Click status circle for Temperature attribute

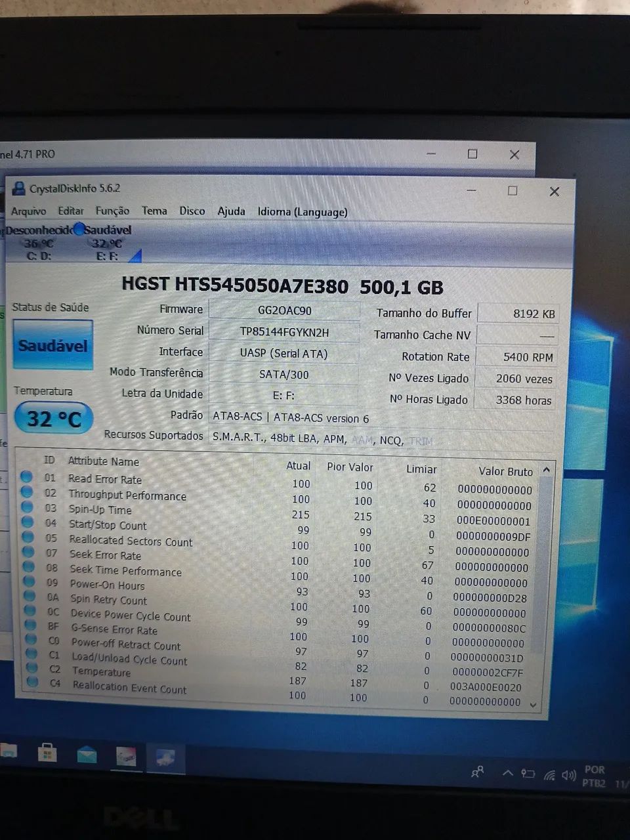tap(32, 667)
